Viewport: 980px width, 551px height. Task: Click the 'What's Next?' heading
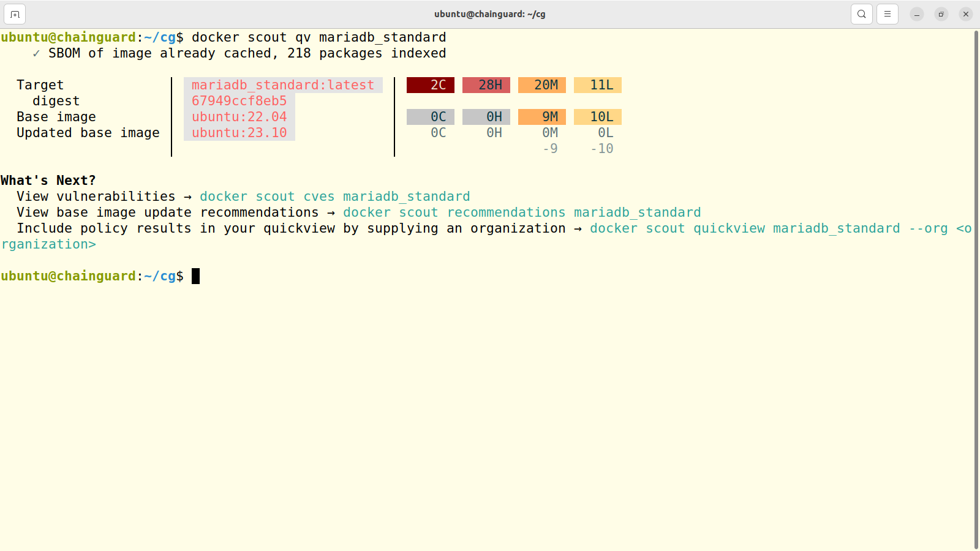coord(48,181)
